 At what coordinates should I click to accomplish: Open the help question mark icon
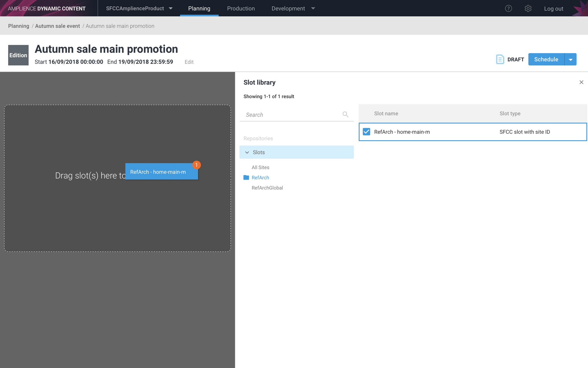508,8
